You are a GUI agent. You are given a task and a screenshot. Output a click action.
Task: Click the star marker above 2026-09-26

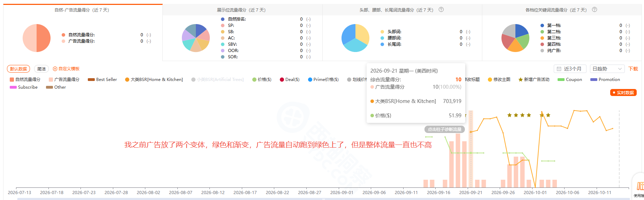(x=509, y=115)
